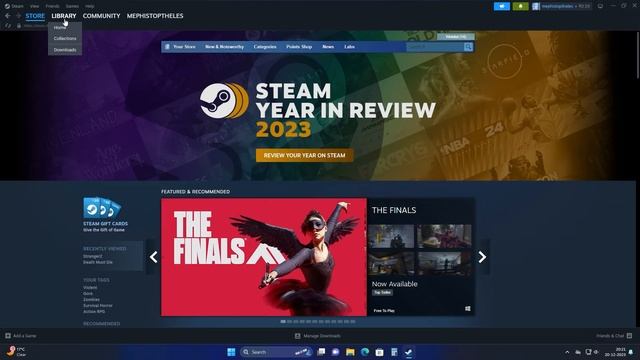Click the store search magnifier icon
This screenshot has height=360, width=640.
coord(468,47)
